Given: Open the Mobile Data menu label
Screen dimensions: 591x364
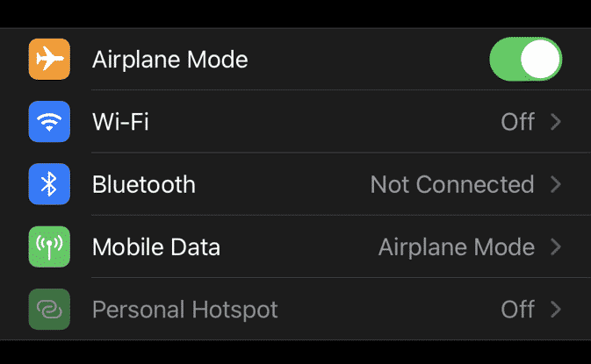Looking at the screenshot, I should 156,246.
